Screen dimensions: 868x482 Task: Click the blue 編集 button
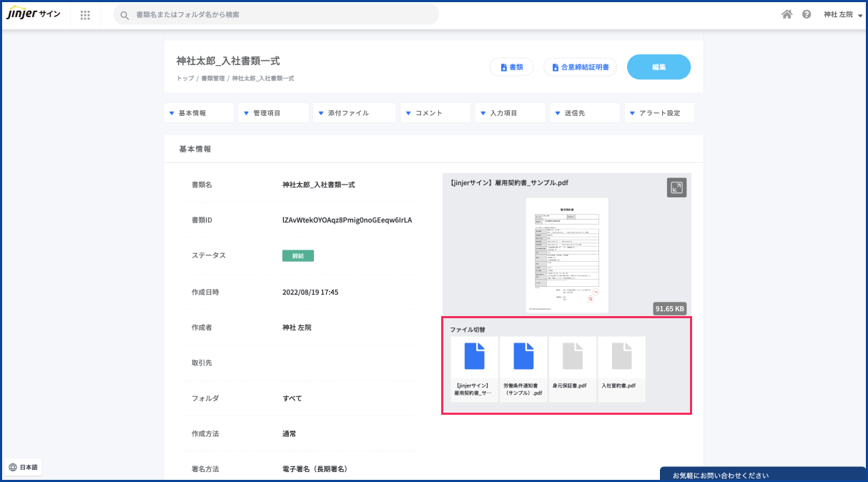click(659, 67)
